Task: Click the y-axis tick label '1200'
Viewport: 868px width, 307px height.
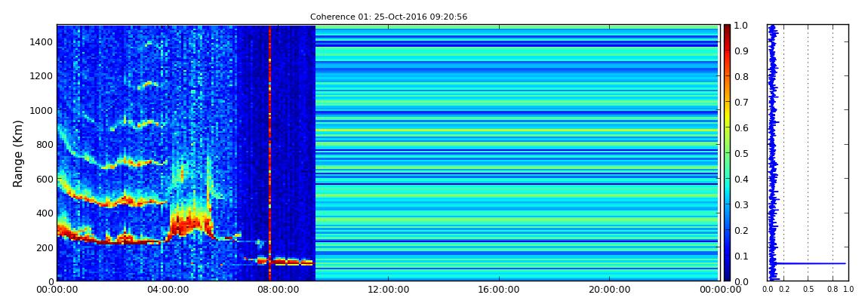Action: point(42,76)
